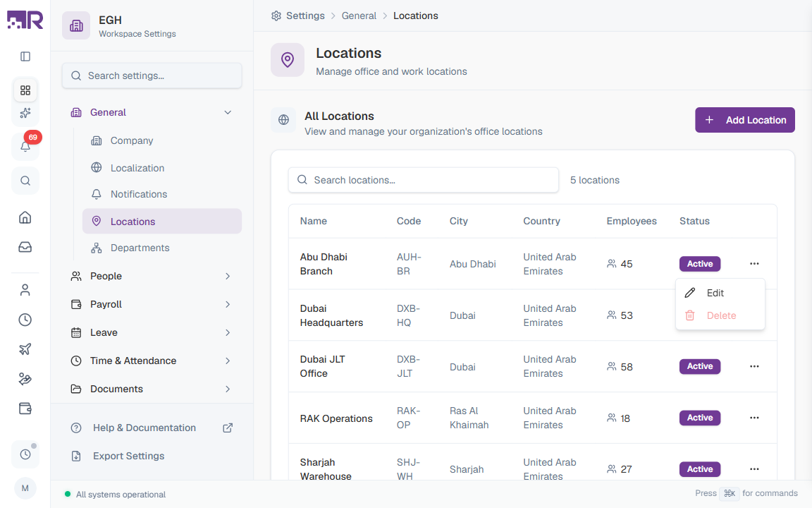Click the Name column header
The height and width of the screenshot is (508, 812).
[313, 222]
